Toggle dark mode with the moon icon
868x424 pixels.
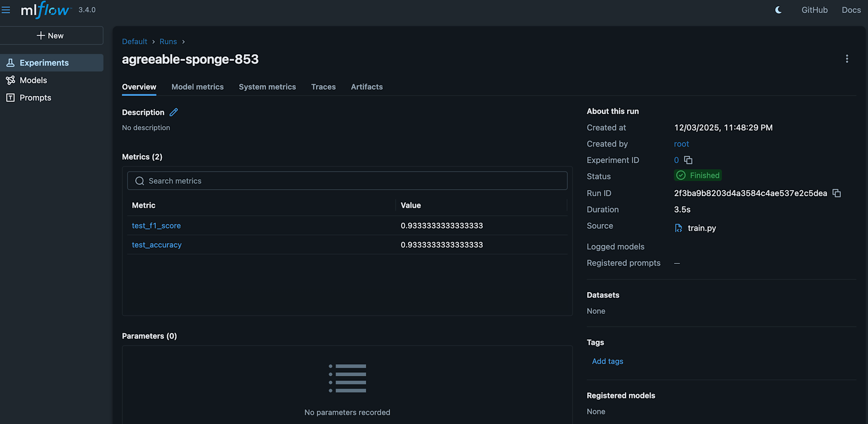778,10
